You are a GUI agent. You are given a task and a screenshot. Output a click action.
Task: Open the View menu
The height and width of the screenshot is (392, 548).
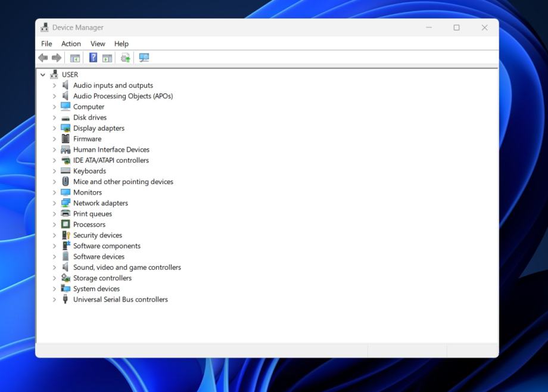tap(98, 43)
